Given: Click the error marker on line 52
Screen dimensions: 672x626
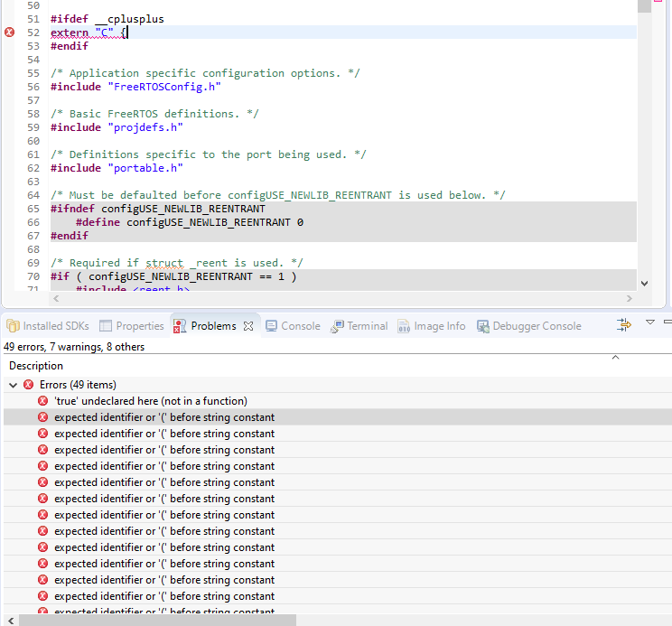Looking at the screenshot, I should coord(9,33).
